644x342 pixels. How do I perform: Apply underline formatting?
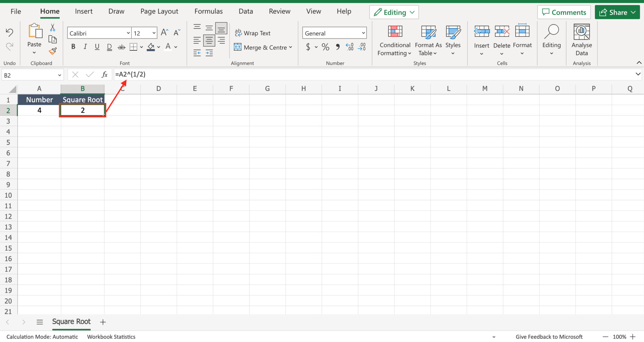[x=97, y=46]
